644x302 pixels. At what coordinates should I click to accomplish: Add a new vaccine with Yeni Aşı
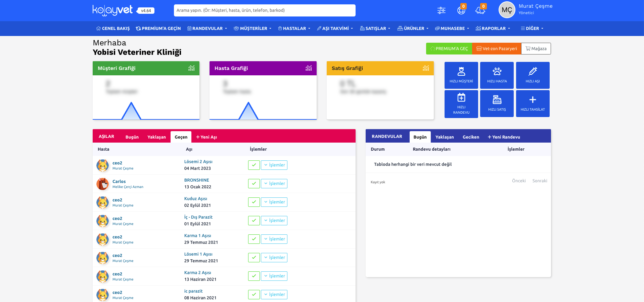[x=206, y=137]
